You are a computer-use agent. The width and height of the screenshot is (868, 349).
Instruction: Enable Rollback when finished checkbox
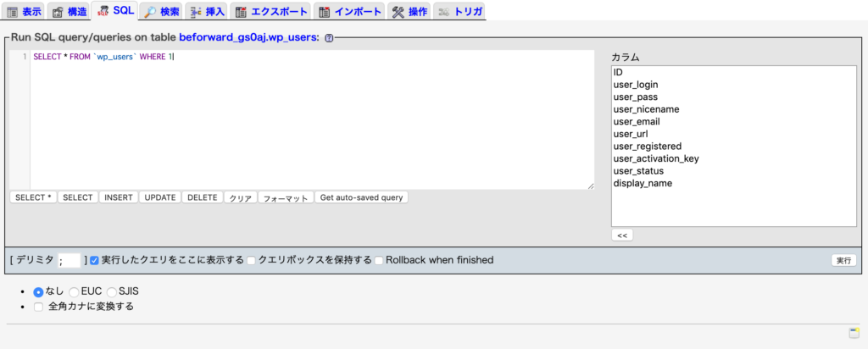[x=380, y=260]
